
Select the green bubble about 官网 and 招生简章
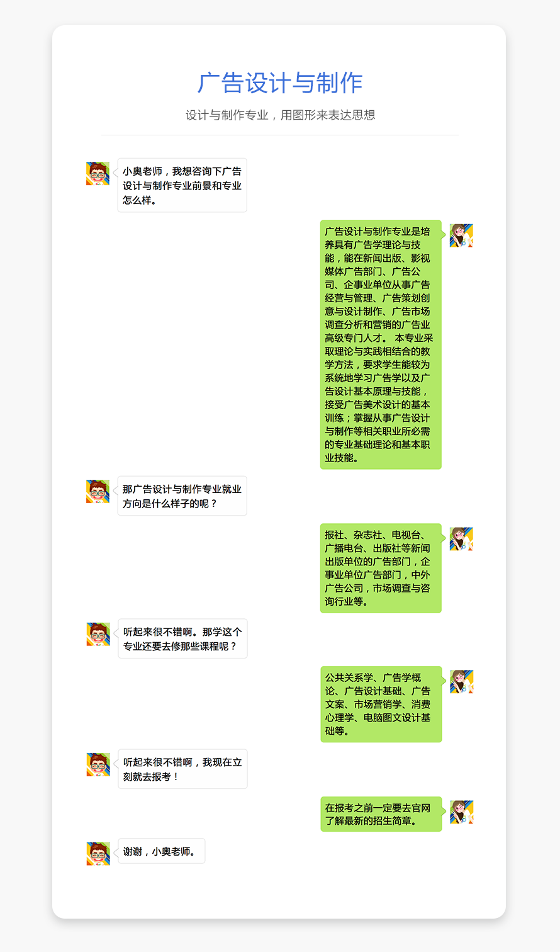pyautogui.click(x=381, y=814)
